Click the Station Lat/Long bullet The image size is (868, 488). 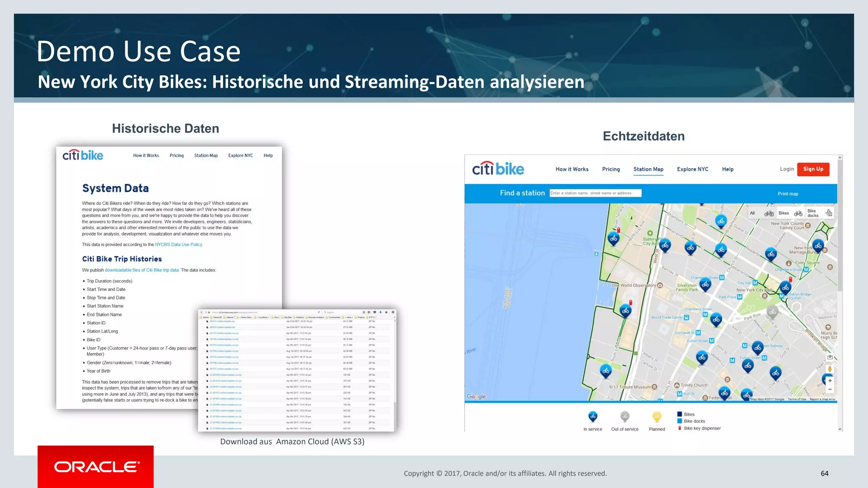point(102,331)
